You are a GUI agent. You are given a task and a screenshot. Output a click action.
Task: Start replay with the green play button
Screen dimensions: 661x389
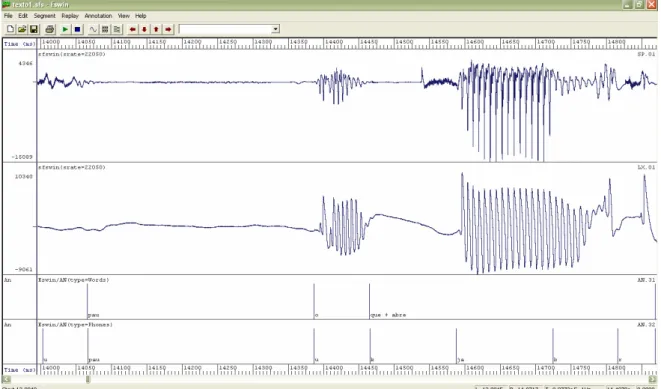pos(65,29)
